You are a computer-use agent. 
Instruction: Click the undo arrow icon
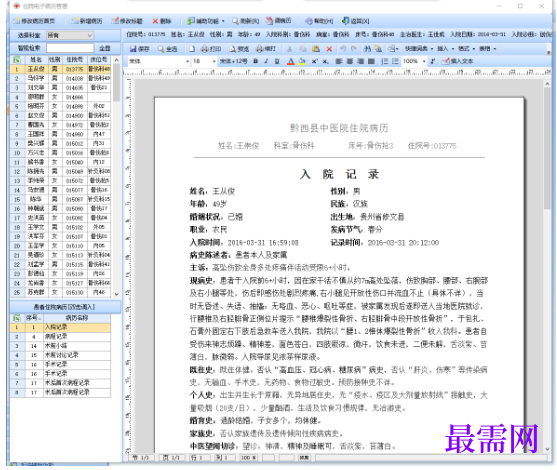tap(343, 49)
